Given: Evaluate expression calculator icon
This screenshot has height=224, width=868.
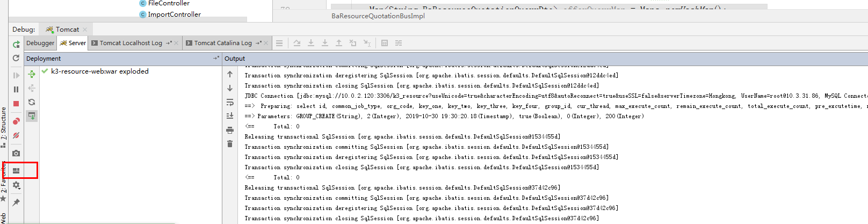Looking at the screenshot, I should coord(384,43).
